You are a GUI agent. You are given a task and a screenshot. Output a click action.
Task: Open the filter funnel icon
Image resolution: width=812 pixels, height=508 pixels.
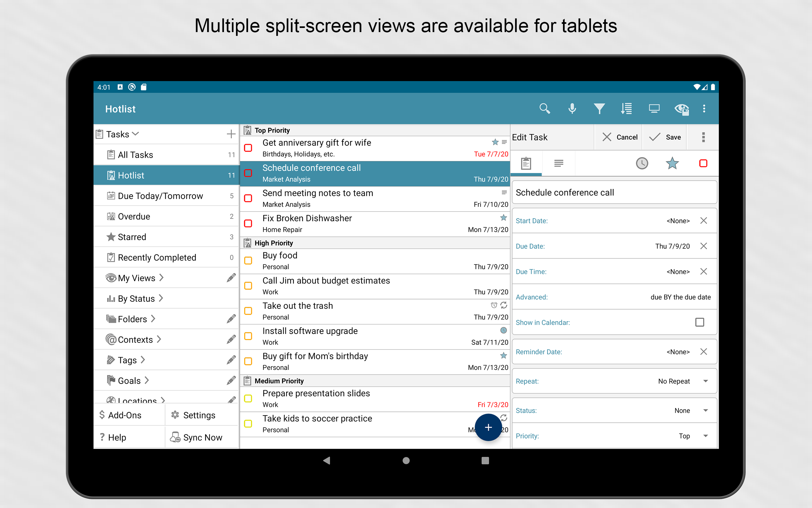point(599,109)
